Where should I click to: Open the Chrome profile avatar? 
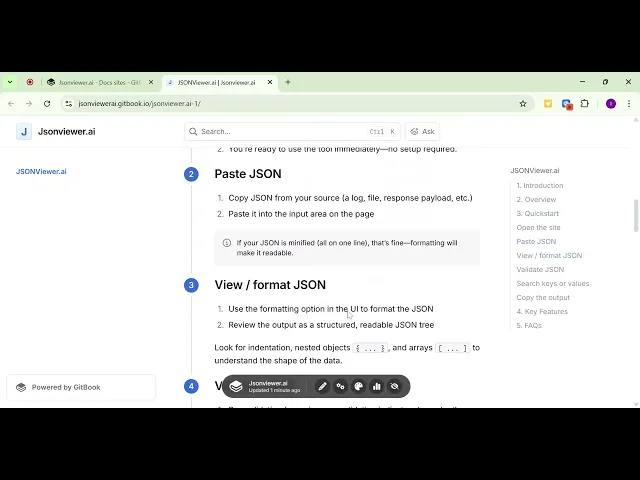tap(611, 104)
